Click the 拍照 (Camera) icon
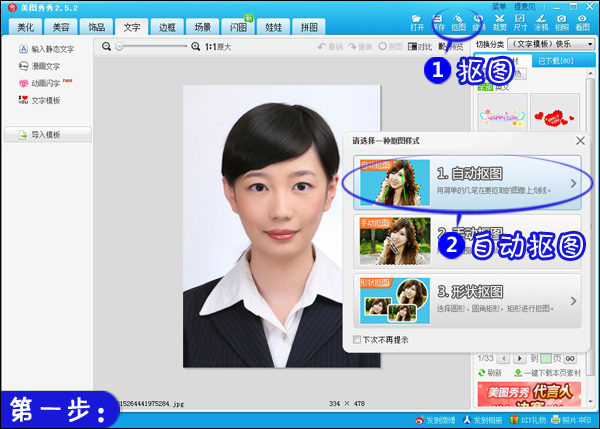This screenshot has width=600, height=429. pyautogui.click(x=562, y=24)
